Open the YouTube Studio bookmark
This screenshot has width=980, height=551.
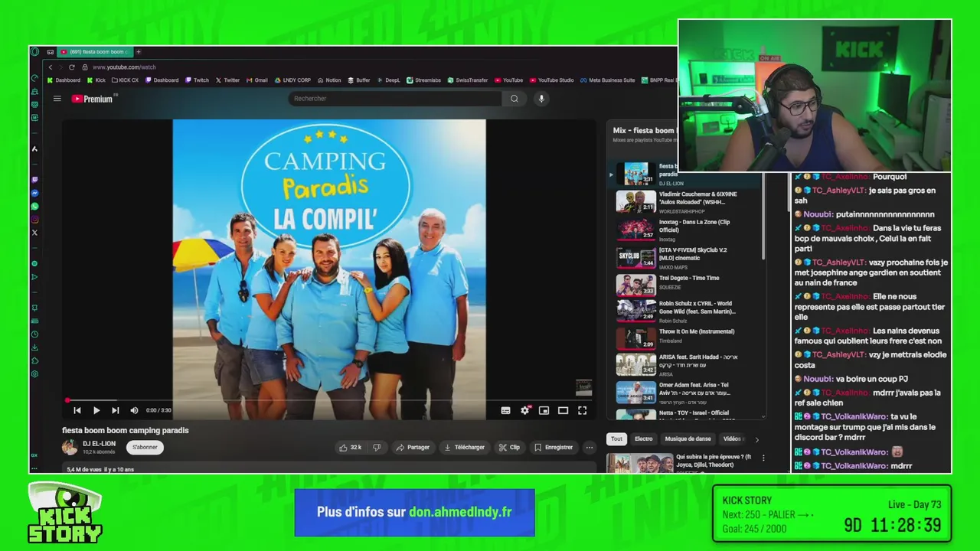[x=551, y=80]
